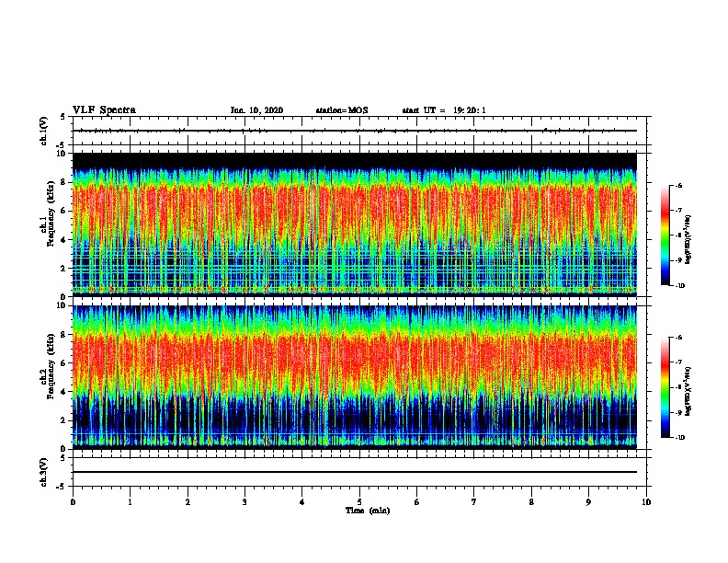Click the ch.1 voltage waveform trace
Screen dimensions: 728x563
[x=355, y=131]
